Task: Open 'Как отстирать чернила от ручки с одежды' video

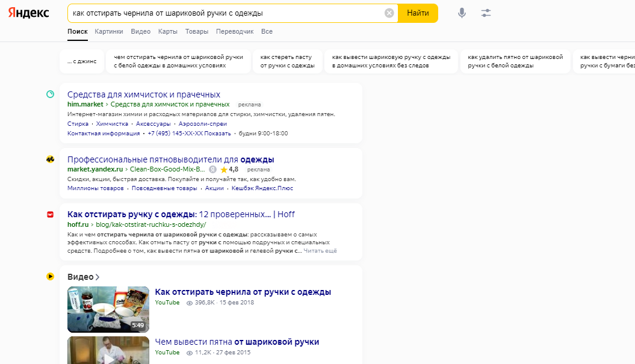Action: (x=243, y=292)
